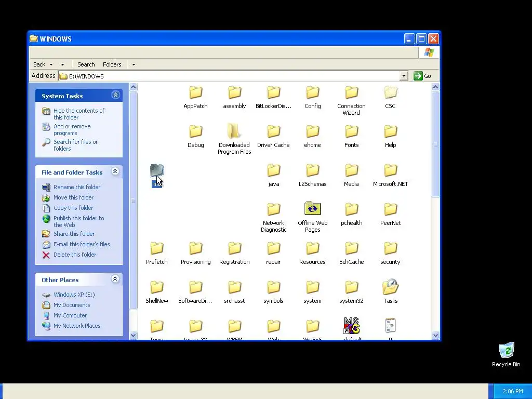
Task: Open Offline Web Pages folder
Action: [312, 218]
